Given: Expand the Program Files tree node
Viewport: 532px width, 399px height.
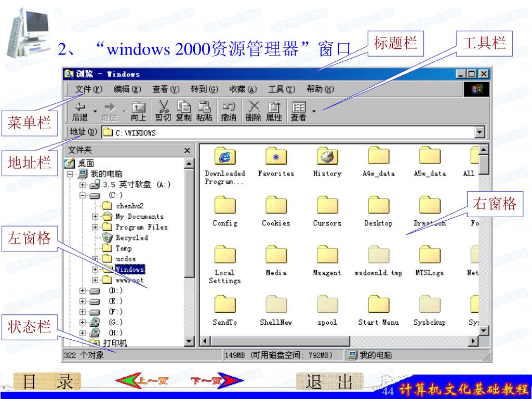Looking at the screenshot, I should tap(96, 227).
